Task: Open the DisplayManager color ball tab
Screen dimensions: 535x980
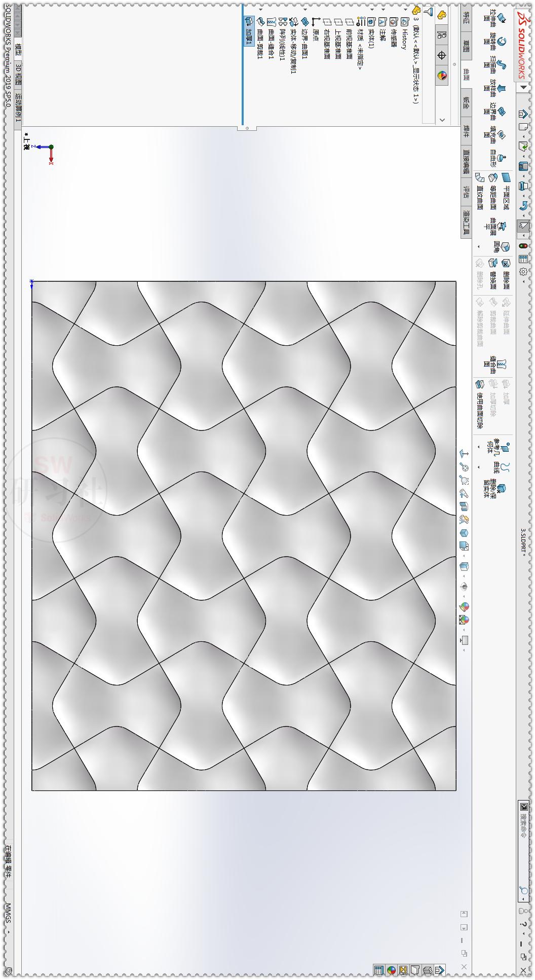Action: [x=442, y=76]
